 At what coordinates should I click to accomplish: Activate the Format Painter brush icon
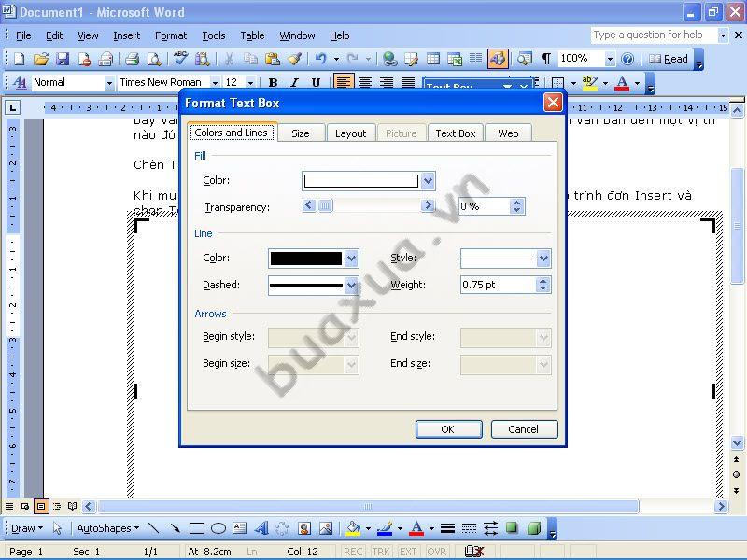click(x=294, y=59)
